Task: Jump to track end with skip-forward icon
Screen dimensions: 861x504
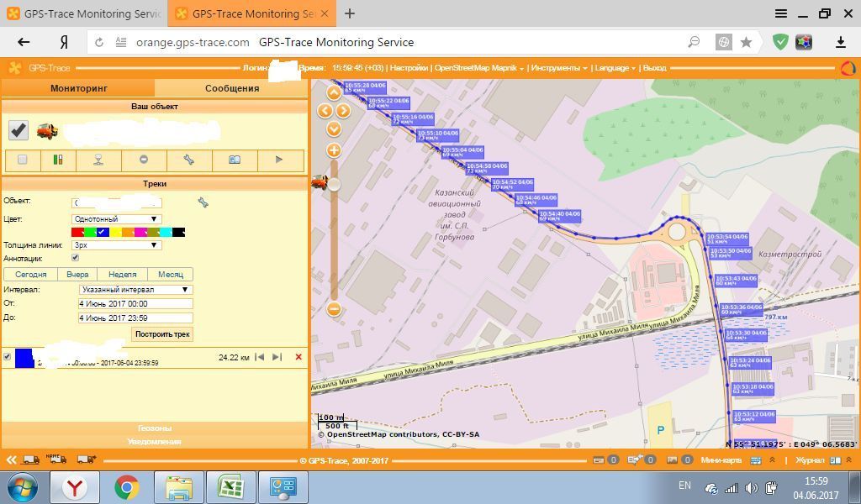Action: click(277, 357)
